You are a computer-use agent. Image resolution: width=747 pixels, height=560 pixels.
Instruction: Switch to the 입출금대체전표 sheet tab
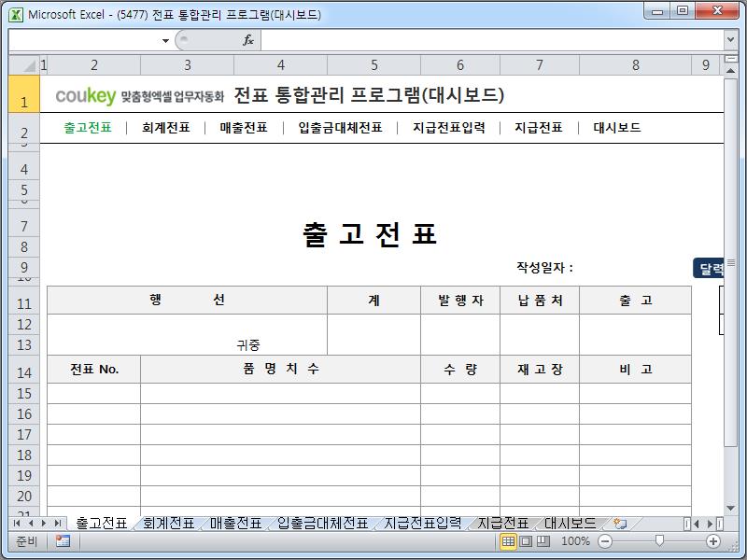pyautogui.click(x=322, y=524)
